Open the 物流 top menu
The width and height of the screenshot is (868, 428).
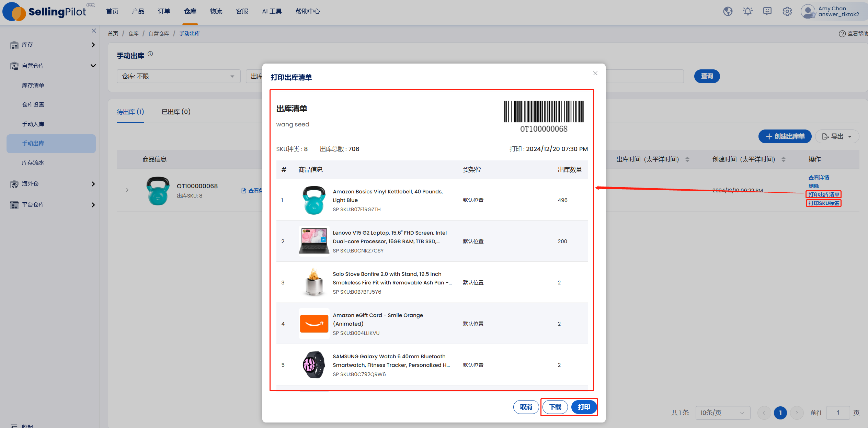click(216, 11)
